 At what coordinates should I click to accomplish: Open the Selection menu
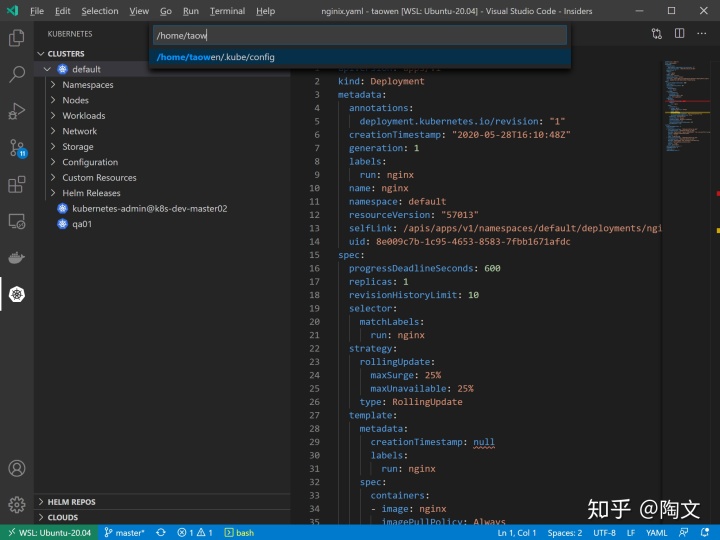[x=100, y=11]
